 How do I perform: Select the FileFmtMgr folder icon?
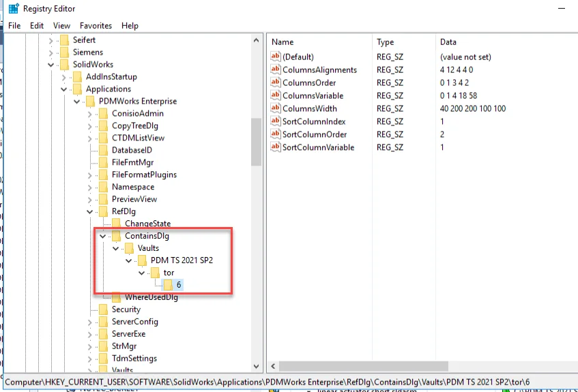(x=104, y=162)
